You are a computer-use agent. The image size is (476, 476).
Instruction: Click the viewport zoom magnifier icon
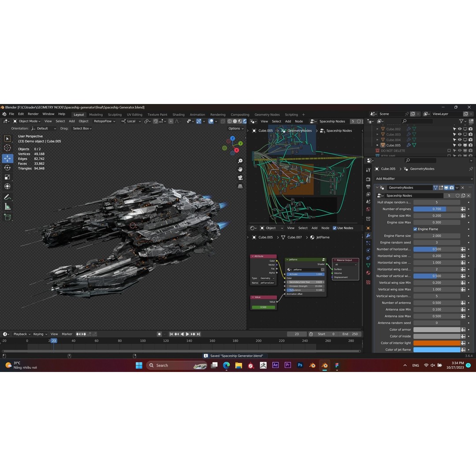click(240, 161)
